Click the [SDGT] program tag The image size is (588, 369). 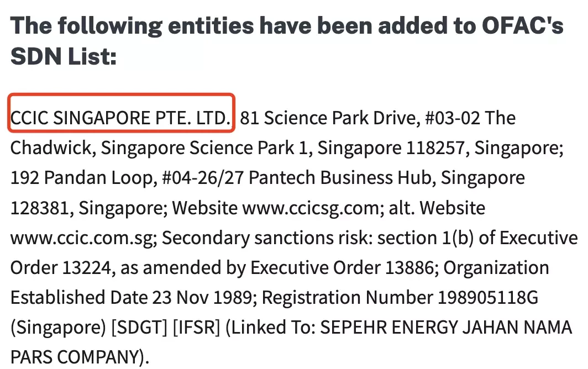[x=139, y=328]
